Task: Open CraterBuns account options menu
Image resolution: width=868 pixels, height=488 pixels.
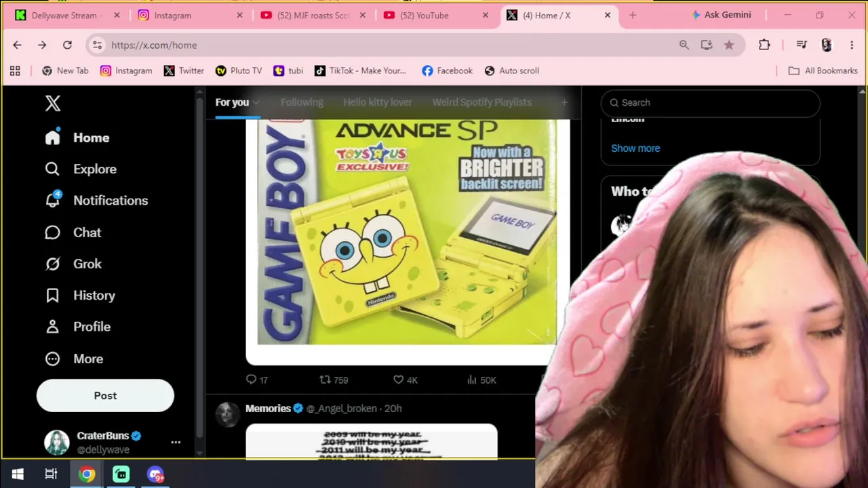Action: coord(176,442)
